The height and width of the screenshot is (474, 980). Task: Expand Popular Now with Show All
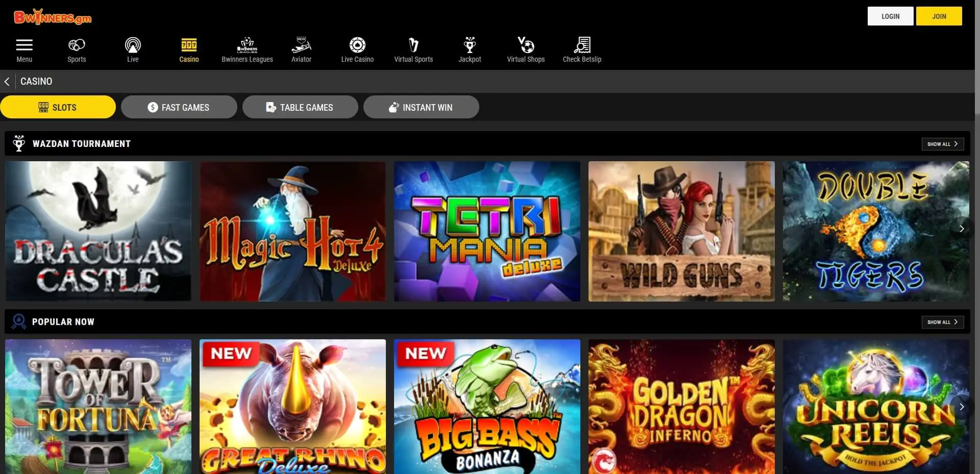click(942, 322)
